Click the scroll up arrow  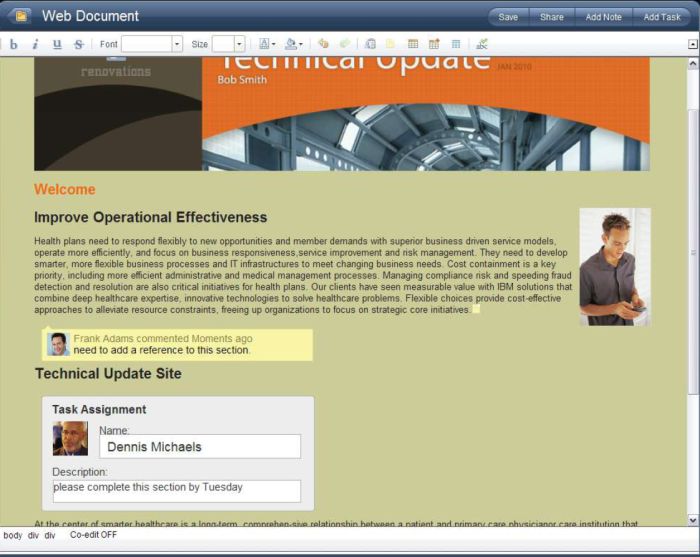click(692, 64)
